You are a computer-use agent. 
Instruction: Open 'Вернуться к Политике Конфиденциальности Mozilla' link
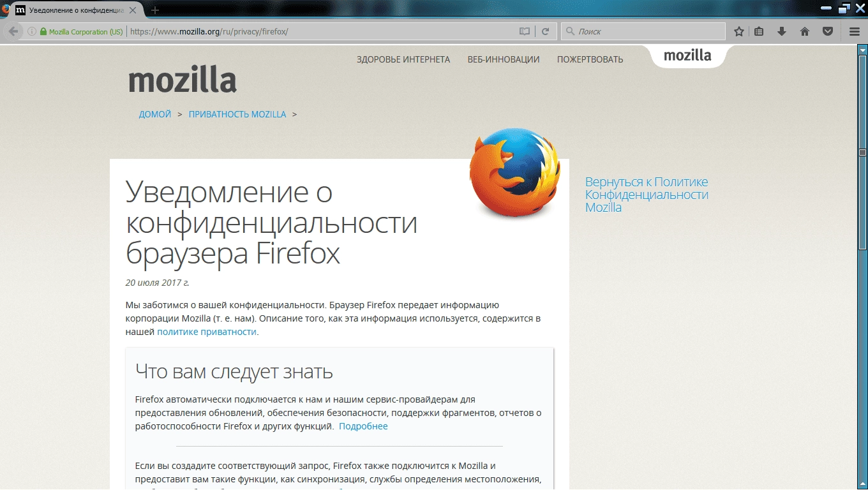click(647, 195)
